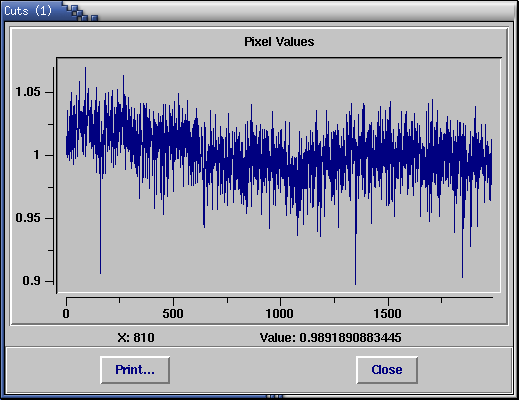Click the 500 tick label on x-axis

pos(173,314)
